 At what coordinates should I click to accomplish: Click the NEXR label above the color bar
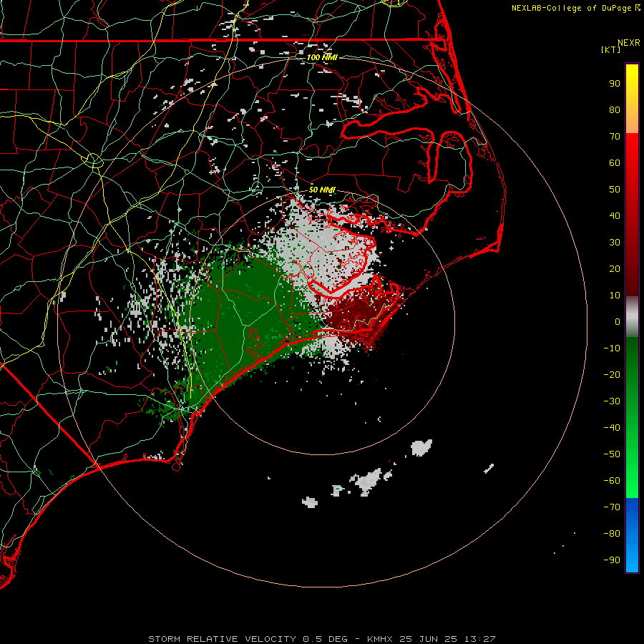pyautogui.click(x=629, y=43)
